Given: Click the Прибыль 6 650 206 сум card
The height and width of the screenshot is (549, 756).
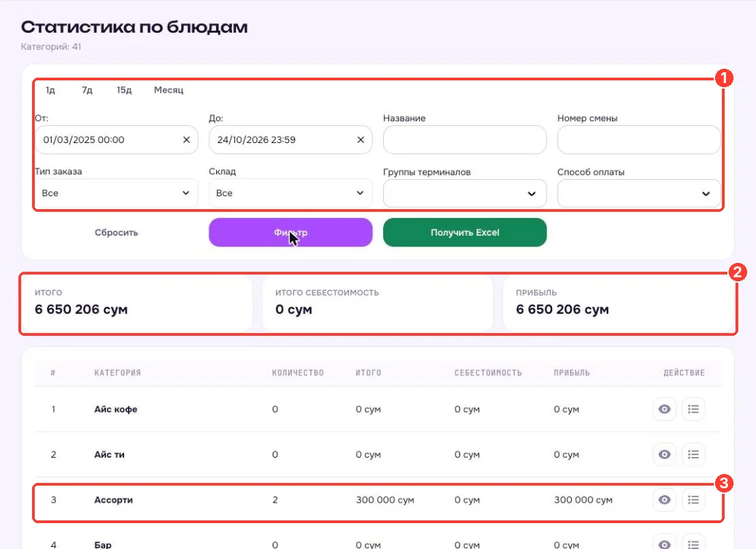Looking at the screenshot, I should coord(618,303).
